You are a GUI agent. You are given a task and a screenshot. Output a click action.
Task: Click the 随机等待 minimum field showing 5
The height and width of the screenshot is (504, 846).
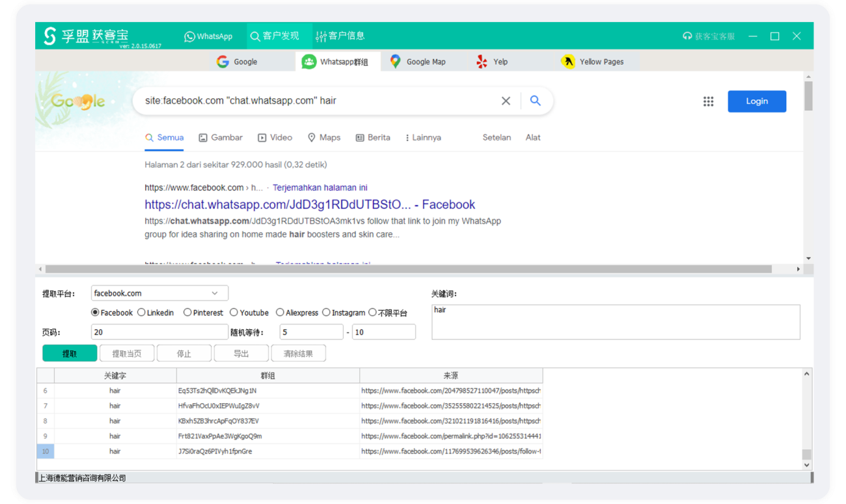pyautogui.click(x=311, y=332)
